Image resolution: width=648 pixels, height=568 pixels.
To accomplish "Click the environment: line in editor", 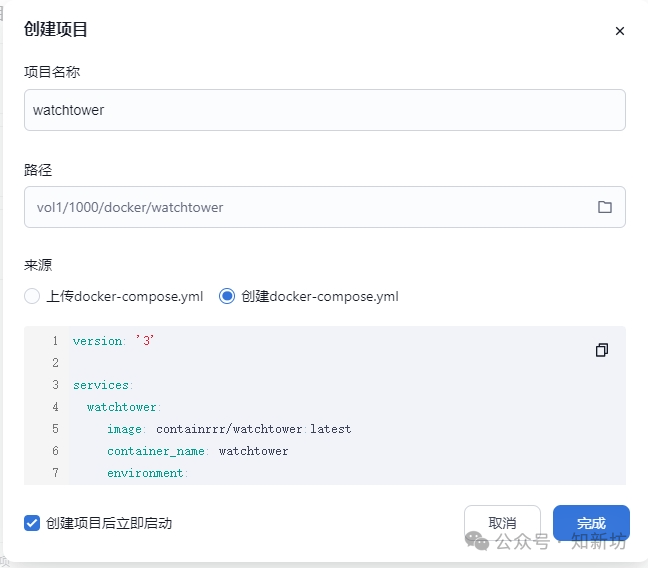I will [x=148, y=473].
